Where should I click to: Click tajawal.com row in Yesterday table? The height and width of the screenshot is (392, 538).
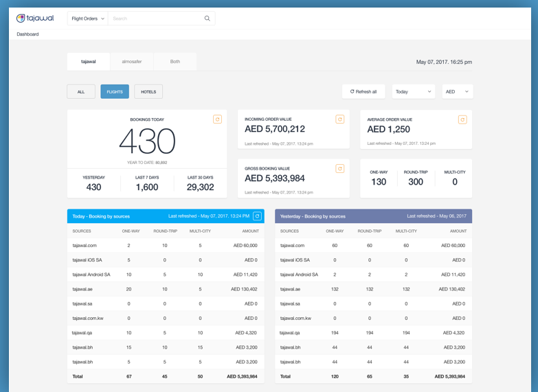(x=373, y=246)
